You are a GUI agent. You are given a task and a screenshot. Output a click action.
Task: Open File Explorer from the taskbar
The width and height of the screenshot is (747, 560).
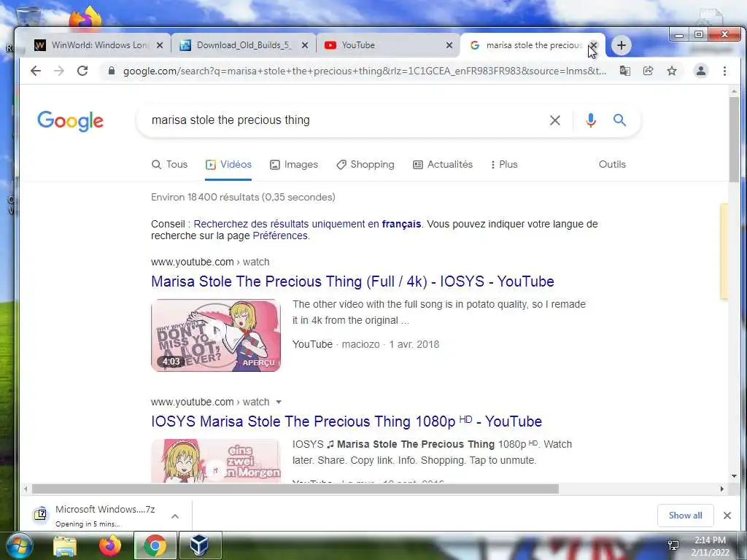[65, 546]
